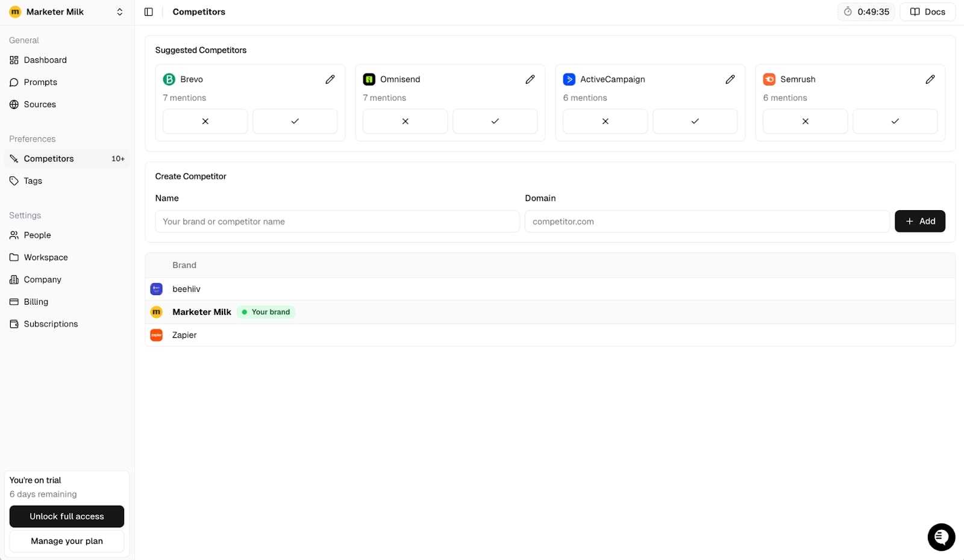This screenshot has width=964, height=560.
Task: Click Manage your plan button
Action: (x=67, y=541)
